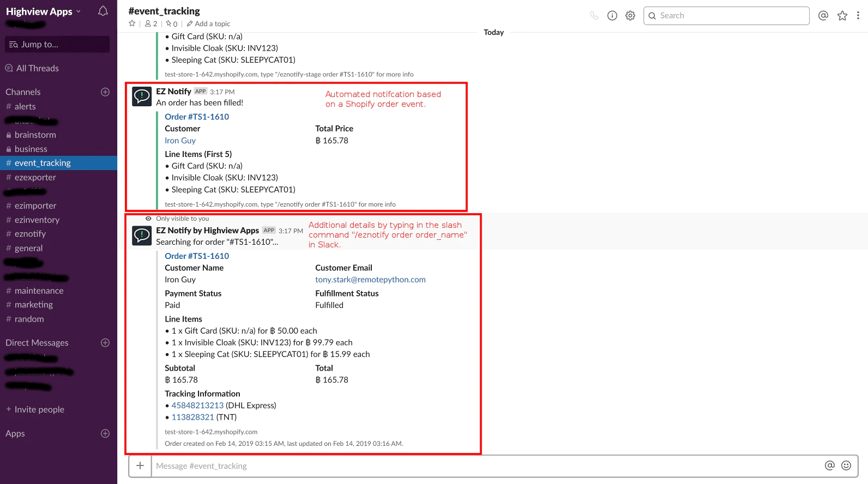The width and height of the screenshot is (868, 484).
Task: Select the event_tracking channel
Action: tap(58, 163)
